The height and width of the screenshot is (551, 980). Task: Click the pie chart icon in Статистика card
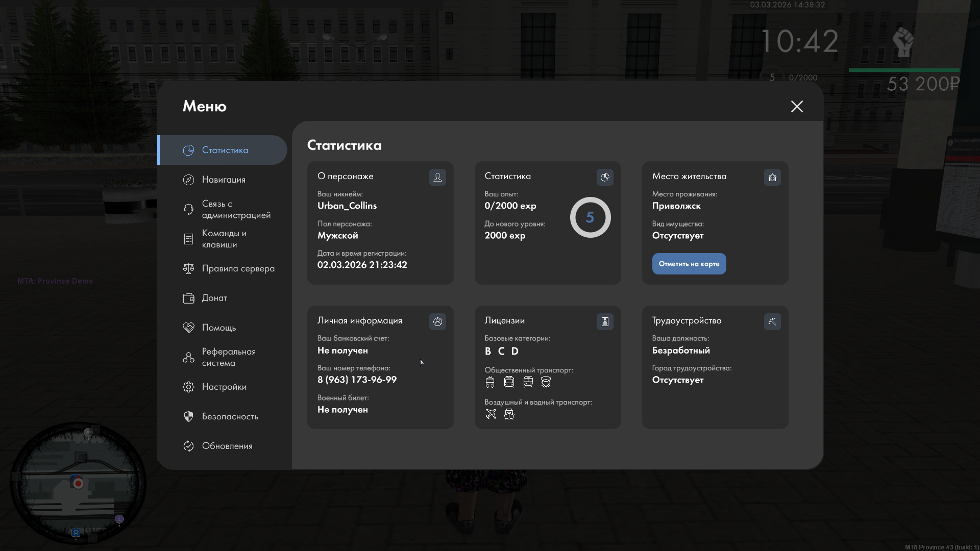(x=605, y=177)
